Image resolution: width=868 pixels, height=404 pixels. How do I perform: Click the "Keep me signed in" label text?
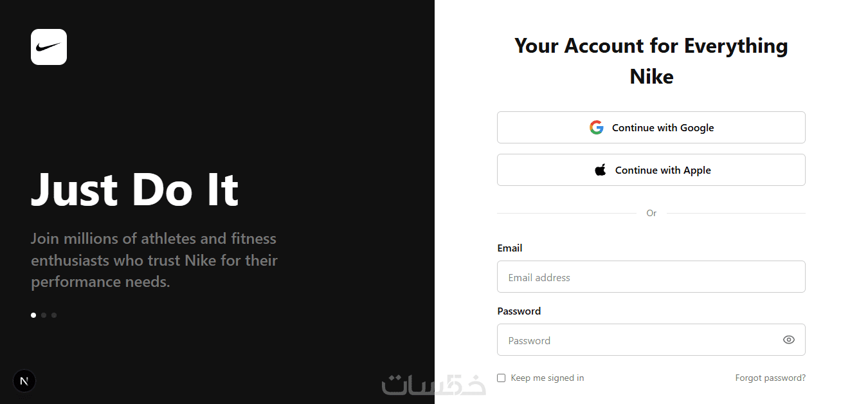[547, 378]
